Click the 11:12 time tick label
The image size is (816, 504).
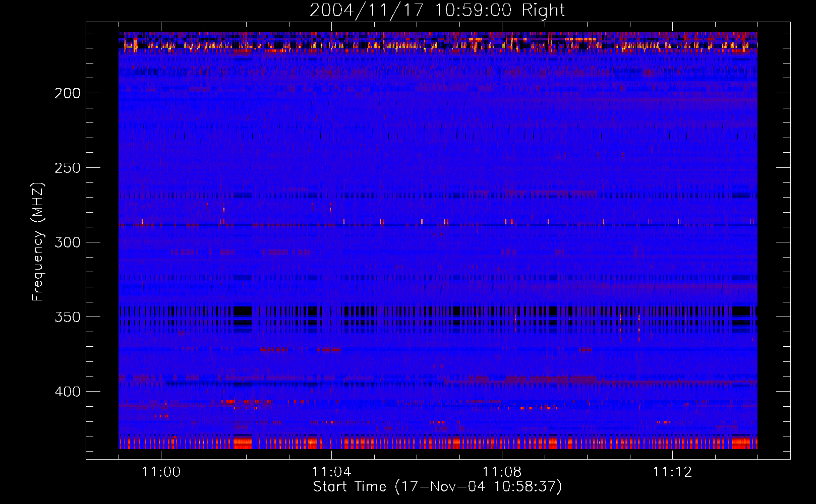[x=673, y=472]
